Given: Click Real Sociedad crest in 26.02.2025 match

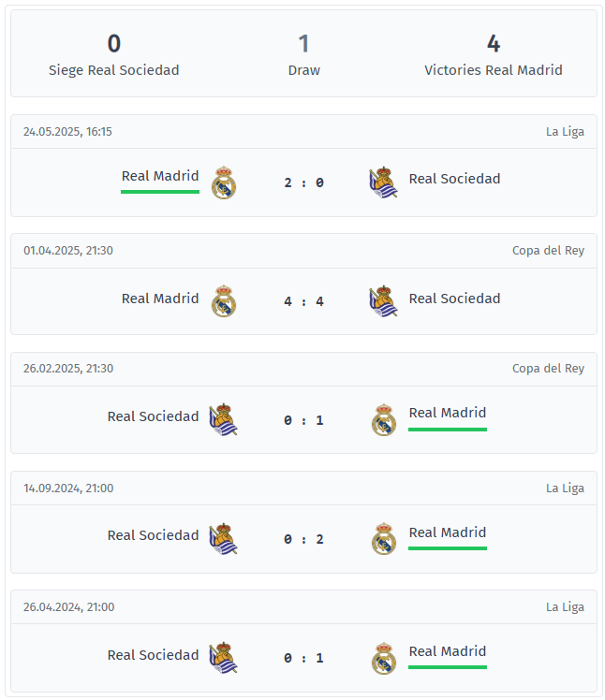Looking at the screenshot, I should coord(223,419).
